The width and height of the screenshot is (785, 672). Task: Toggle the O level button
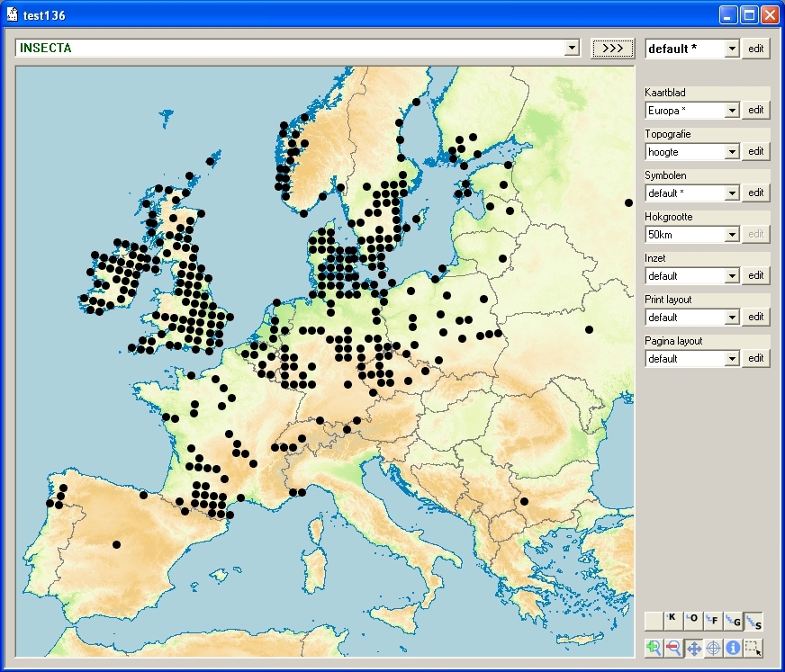click(693, 621)
